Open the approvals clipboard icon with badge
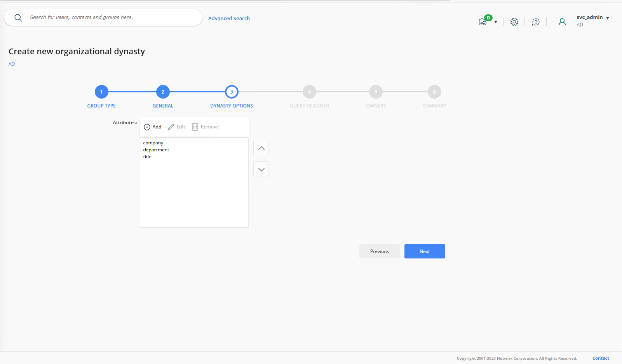 click(483, 22)
